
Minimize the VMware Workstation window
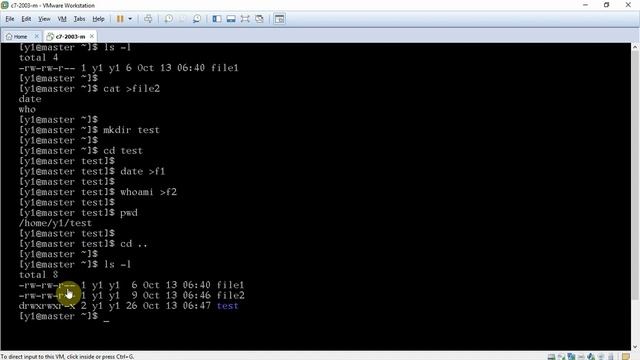pyautogui.click(x=585, y=5)
